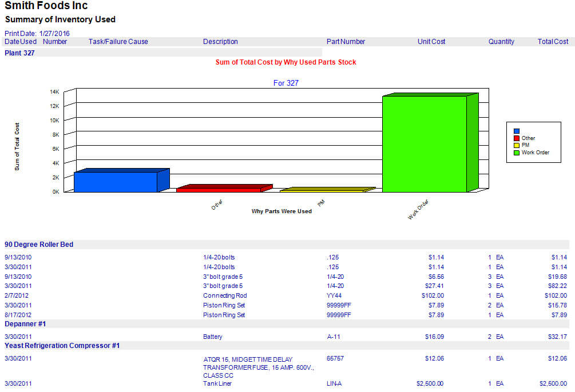
Task: Click the Number column header
Action: 55,42
